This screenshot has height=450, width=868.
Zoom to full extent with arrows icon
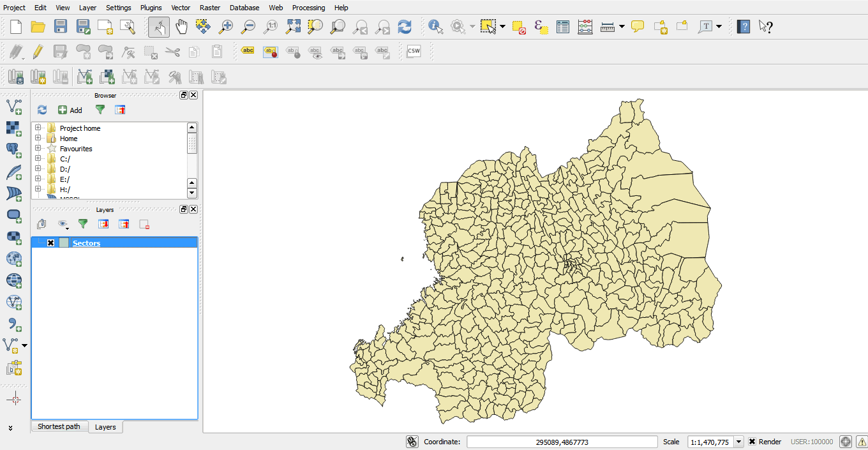coord(293,27)
